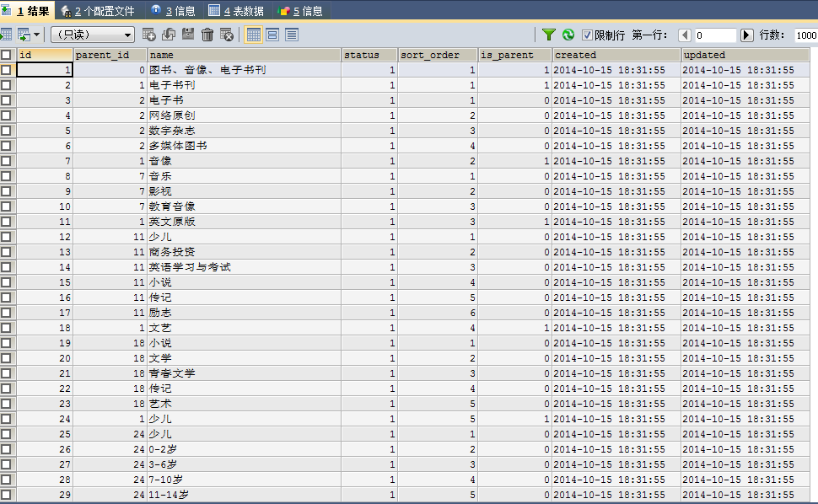
Task: Click the green refresh icon
Action: 568,35
